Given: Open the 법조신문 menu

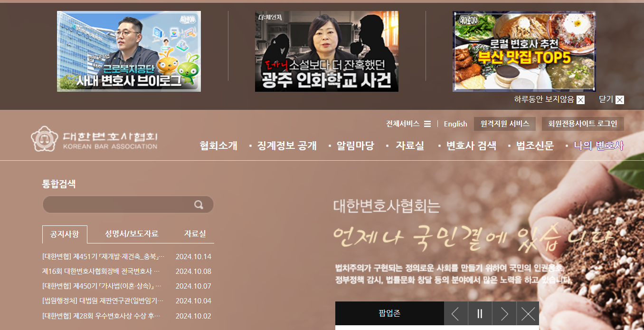Looking at the screenshot, I should click(x=535, y=146).
